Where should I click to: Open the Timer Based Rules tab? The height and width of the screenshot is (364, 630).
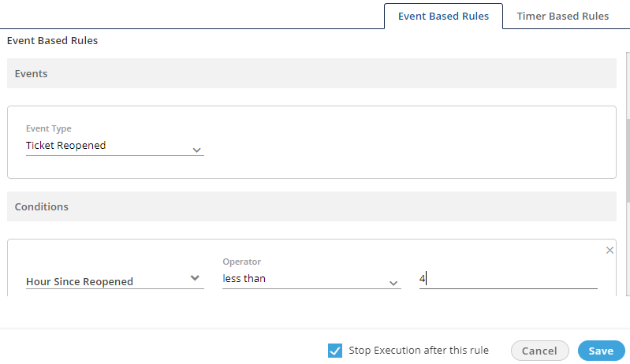[562, 16]
